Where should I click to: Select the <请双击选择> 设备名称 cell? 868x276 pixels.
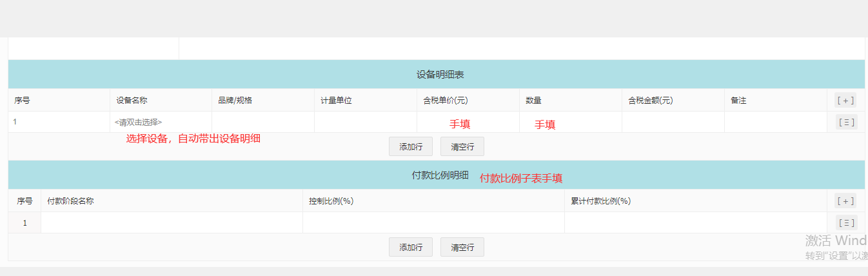point(161,122)
